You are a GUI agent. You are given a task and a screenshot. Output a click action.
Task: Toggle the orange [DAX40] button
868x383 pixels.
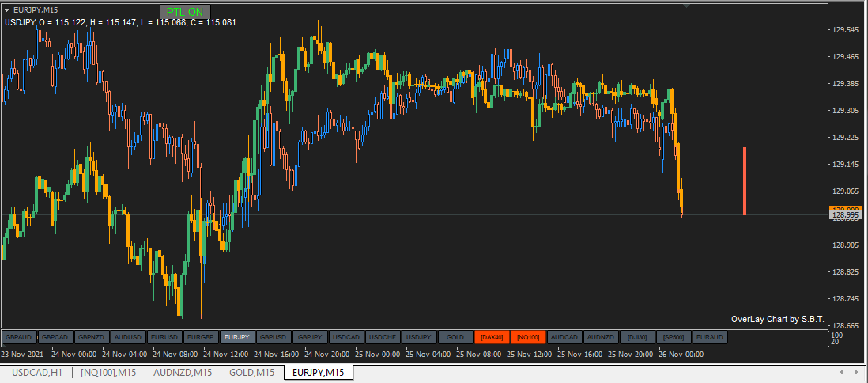pos(492,337)
